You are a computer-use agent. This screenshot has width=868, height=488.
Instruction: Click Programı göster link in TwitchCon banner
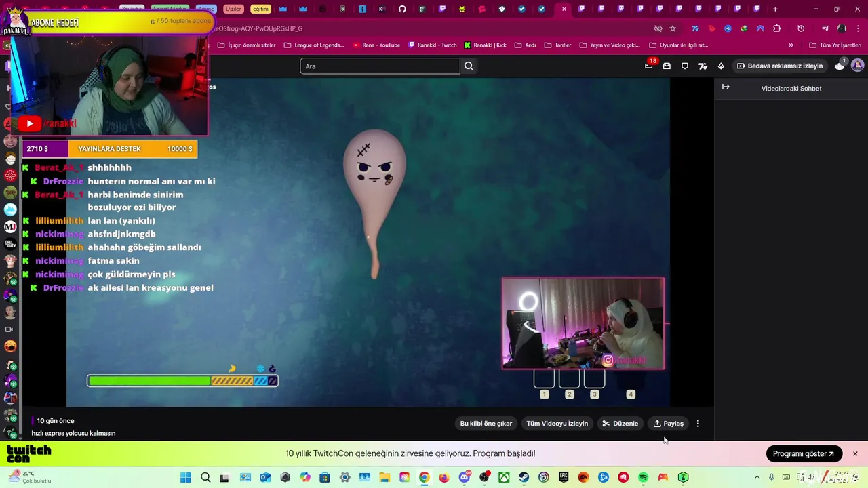[804, 453]
